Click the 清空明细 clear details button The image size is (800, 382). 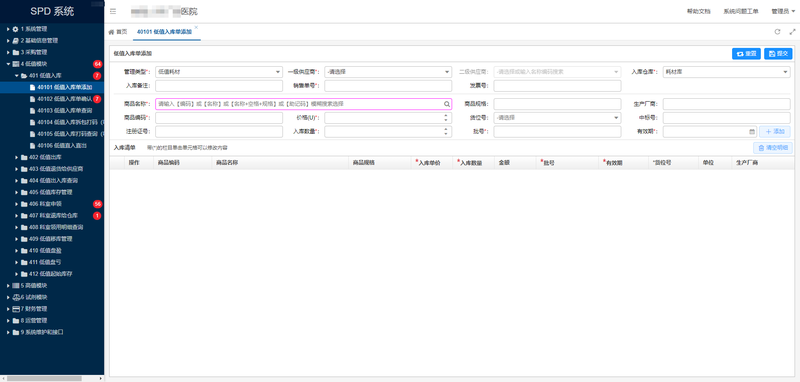pyautogui.click(x=773, y=148)
